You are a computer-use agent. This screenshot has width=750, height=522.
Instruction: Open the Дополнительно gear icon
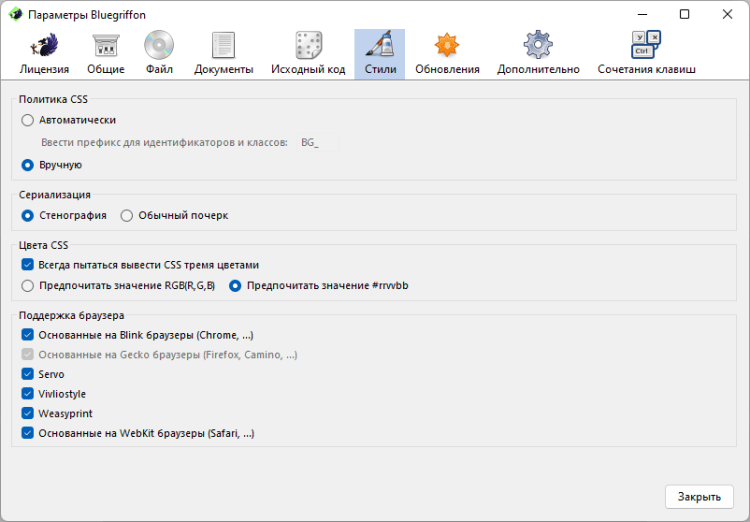(538, 45)
